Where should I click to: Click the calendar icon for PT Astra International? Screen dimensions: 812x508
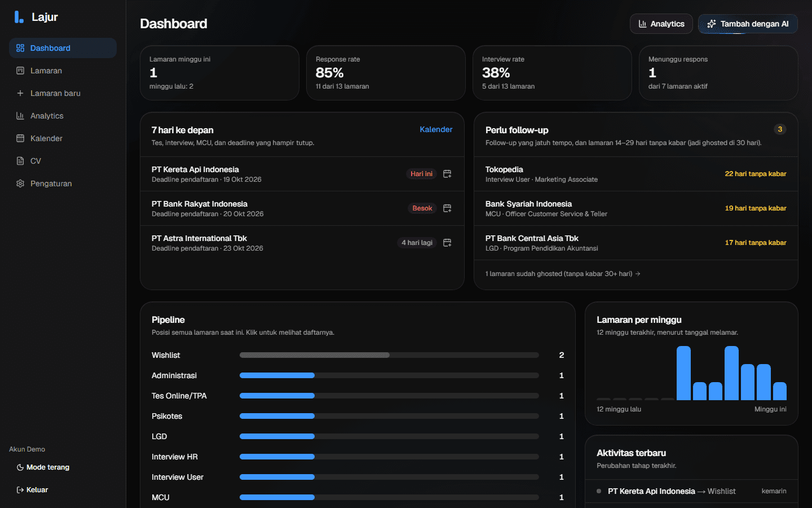(447, 243)
